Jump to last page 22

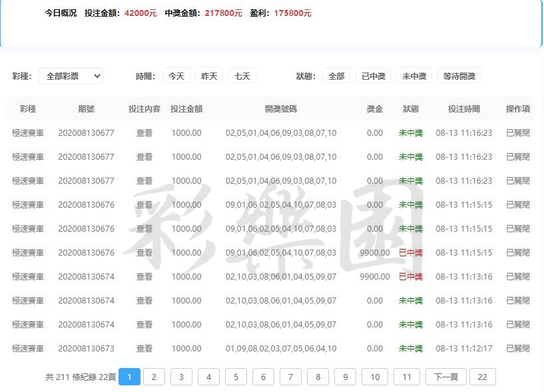click(482, 377)
